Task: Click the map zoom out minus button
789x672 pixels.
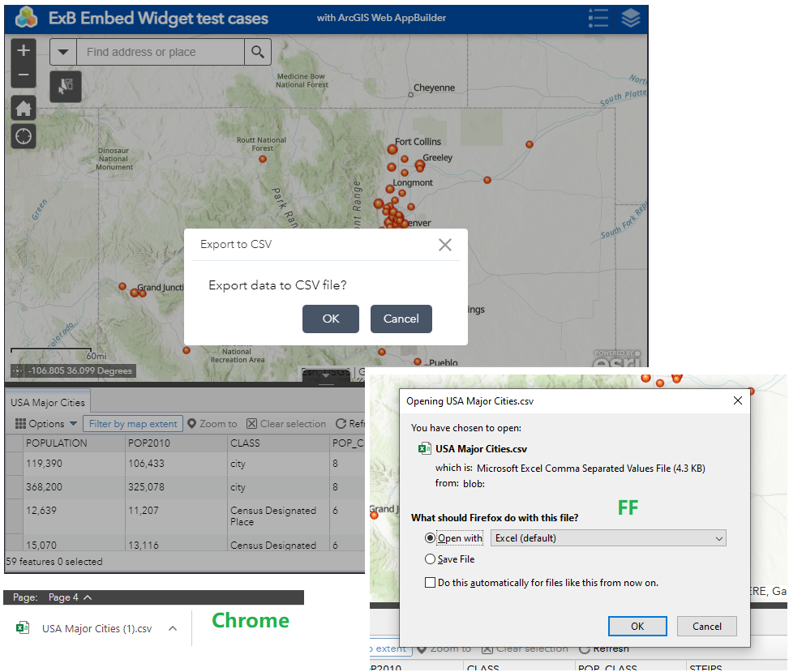Action: click(24, 75)
